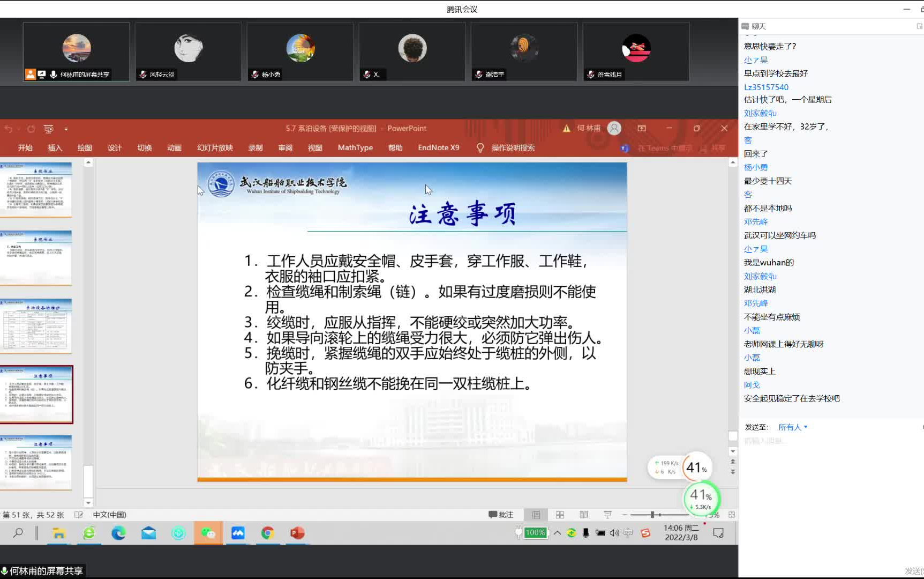Click 中文(中国) language indicator
The width and height of the screenshot is (924, 579).
pos(109,515)
